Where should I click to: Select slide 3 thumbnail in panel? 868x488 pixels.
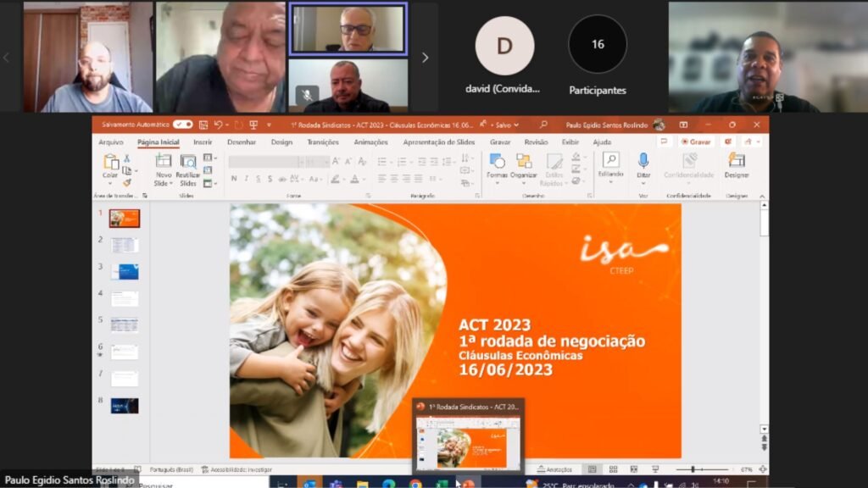(x=124, y=272)
